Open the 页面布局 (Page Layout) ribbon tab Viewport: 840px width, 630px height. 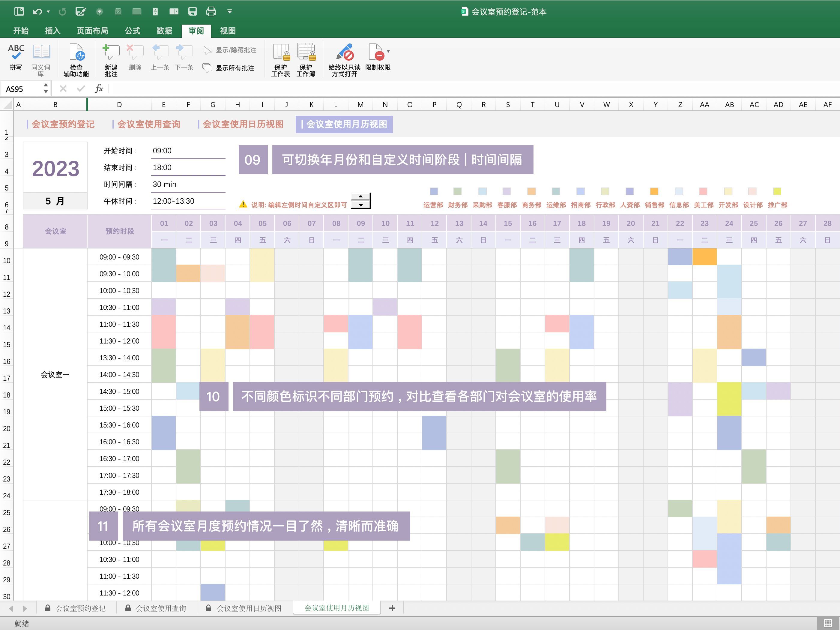92,31
